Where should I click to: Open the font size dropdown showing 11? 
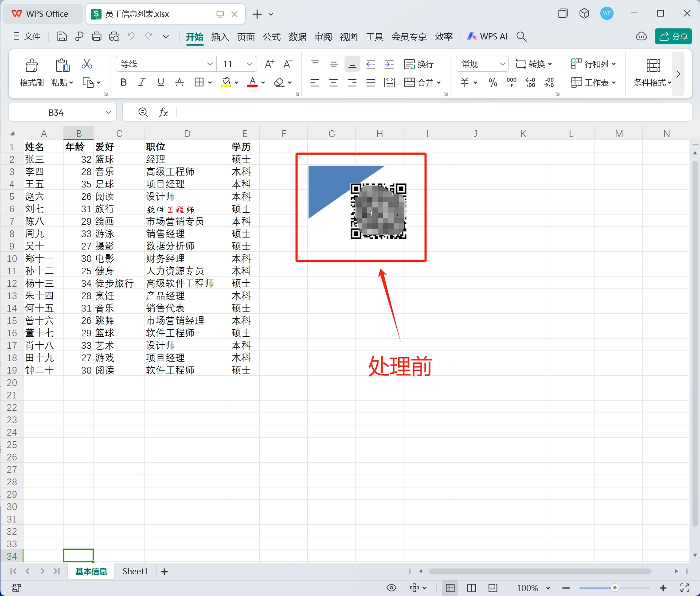click(250, 64)
